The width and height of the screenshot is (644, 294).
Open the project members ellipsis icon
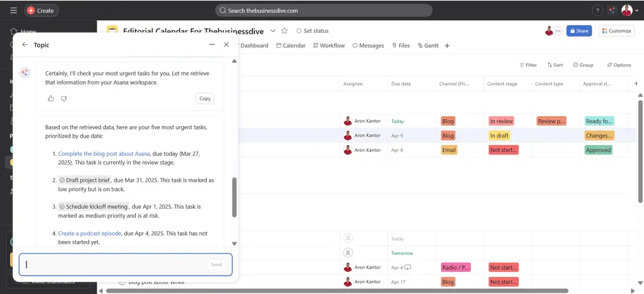(x=558, y=31)
